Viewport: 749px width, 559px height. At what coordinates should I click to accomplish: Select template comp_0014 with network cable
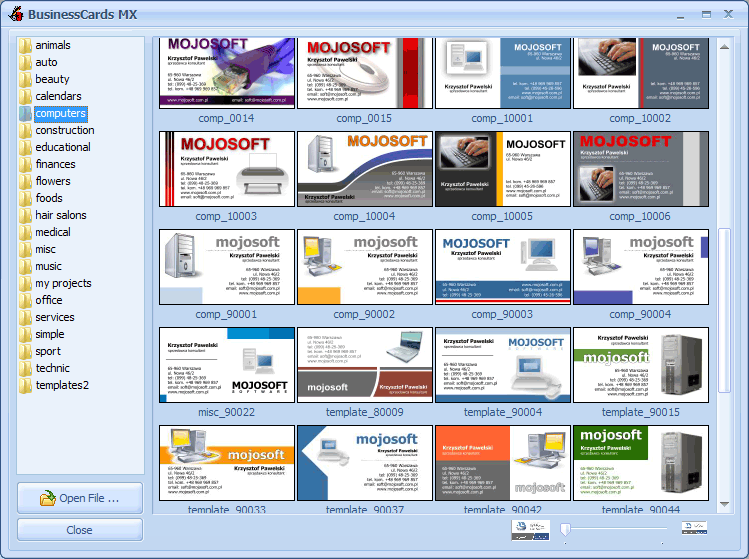coord(227,73)
